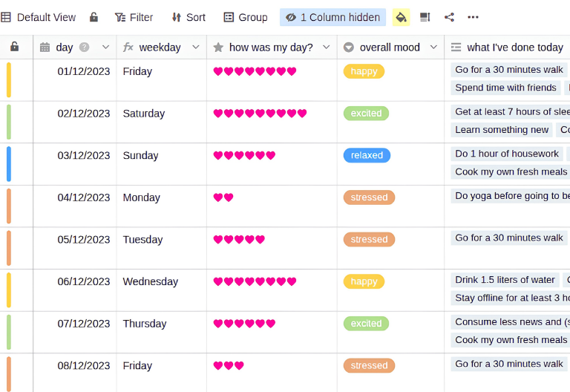This screenshot has height=392, width=570.
Task: Click the excited mood tag for 02/12/2023
Action: pos(366,114)
